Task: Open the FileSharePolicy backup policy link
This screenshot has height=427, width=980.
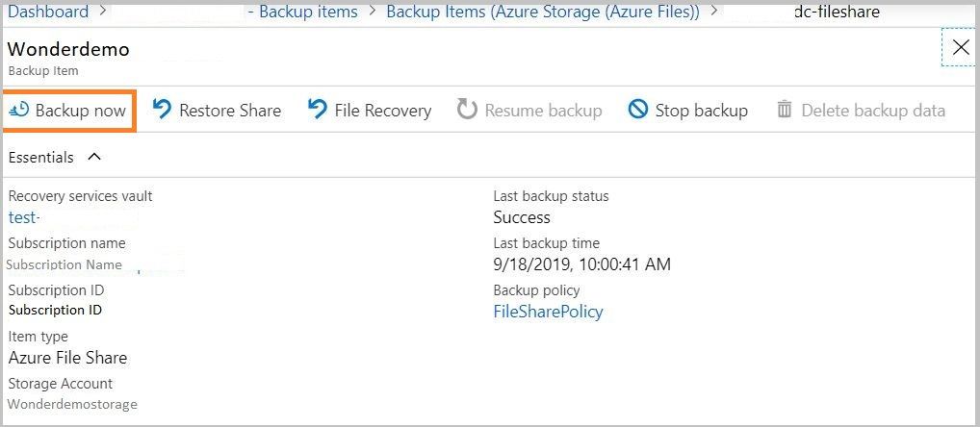Action: pyautogui.click(x=548, y=312)
